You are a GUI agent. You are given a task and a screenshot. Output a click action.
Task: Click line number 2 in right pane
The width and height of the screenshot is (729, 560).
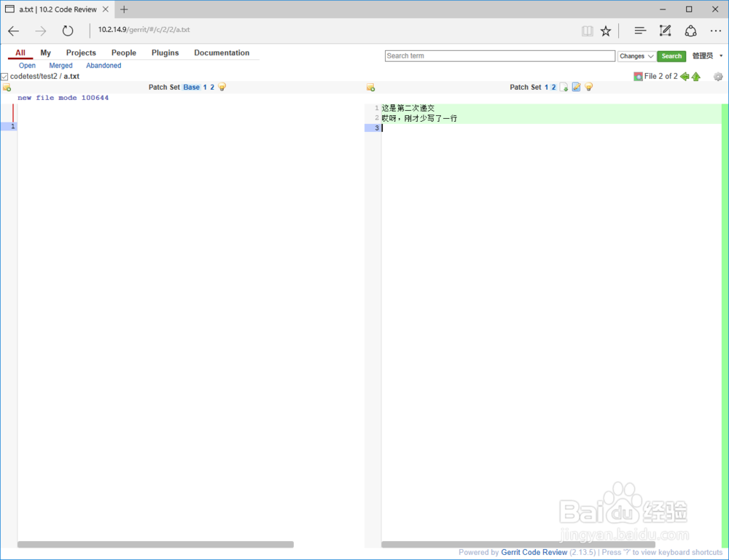(377, 117)
